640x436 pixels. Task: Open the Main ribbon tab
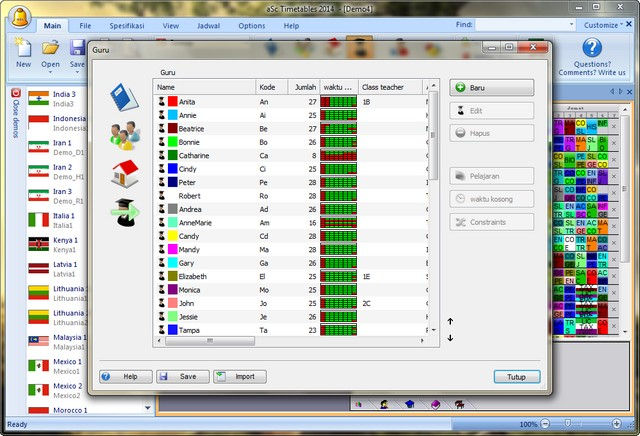(52, 26)
